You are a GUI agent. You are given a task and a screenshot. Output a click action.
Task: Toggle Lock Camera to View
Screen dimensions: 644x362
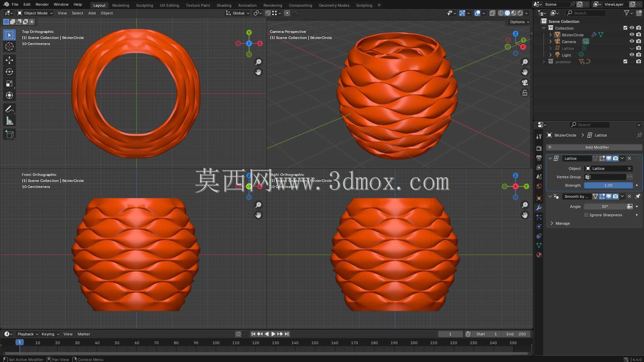point(525,93)
